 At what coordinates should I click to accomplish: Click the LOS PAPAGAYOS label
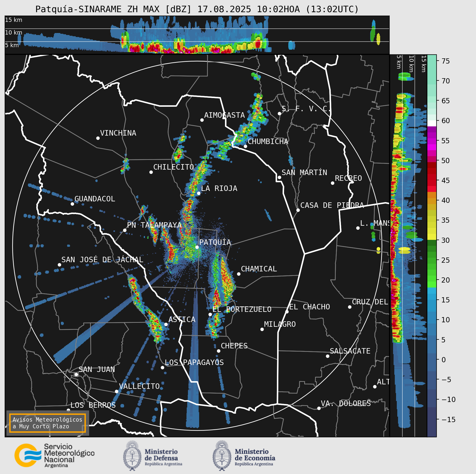pyautogui.click(x=194, y=363)
